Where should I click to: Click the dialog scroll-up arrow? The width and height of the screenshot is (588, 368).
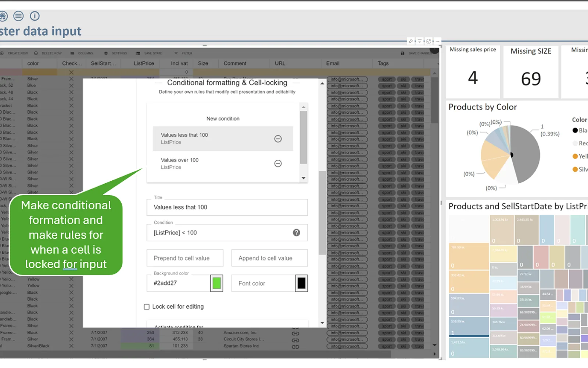click(322, 84)
